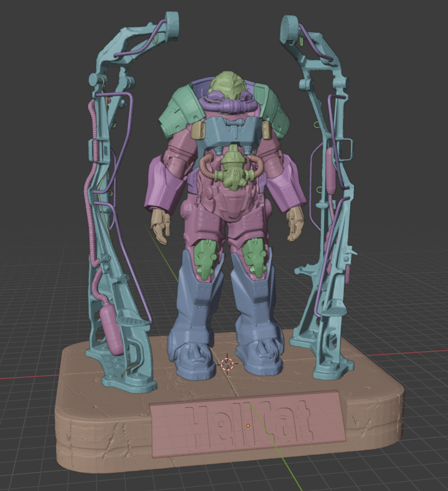Select the right tan hand
Screen dimensions: 448x491
click(x=296, y=223)
